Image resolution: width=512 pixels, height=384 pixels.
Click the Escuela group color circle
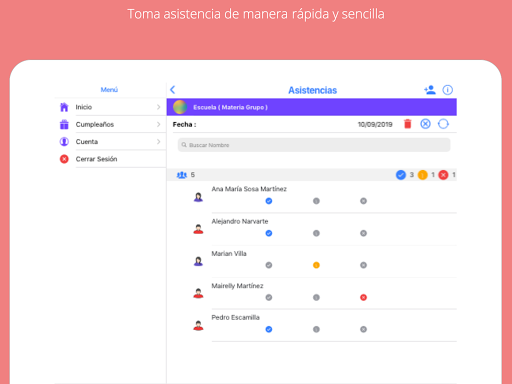180,107
